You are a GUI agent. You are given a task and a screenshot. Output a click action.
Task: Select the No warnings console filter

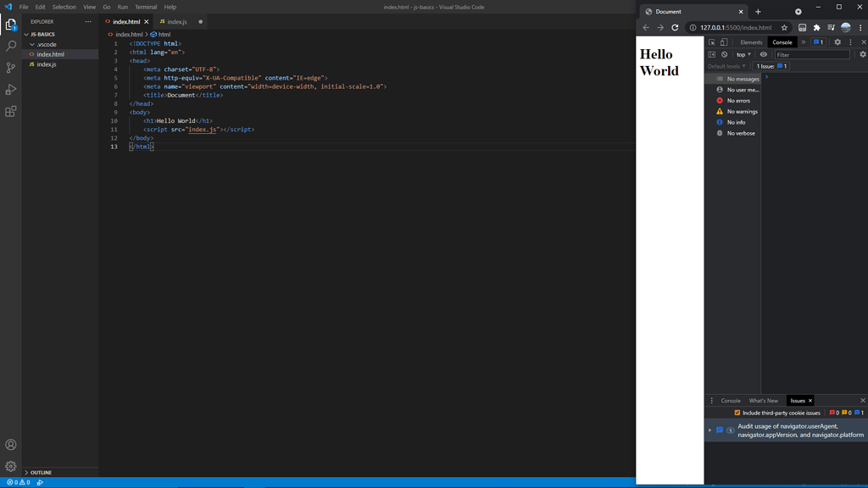pos(732,112)
